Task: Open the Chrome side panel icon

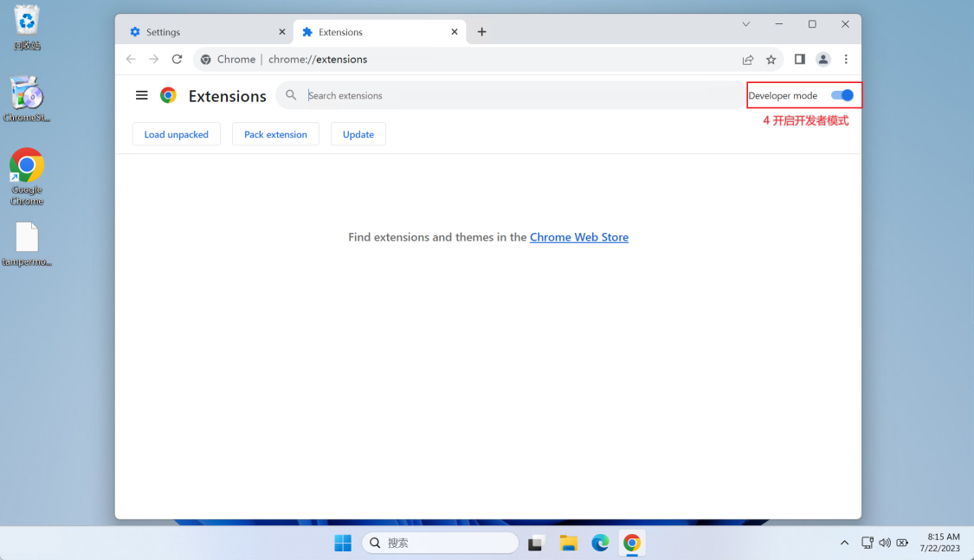Action: point(799,59)
